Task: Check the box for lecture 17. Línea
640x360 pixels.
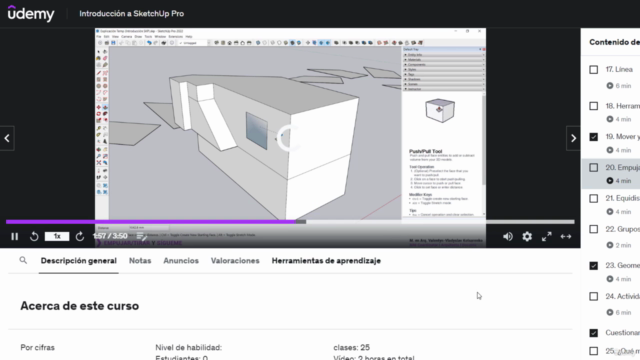Action: point(594,70)
